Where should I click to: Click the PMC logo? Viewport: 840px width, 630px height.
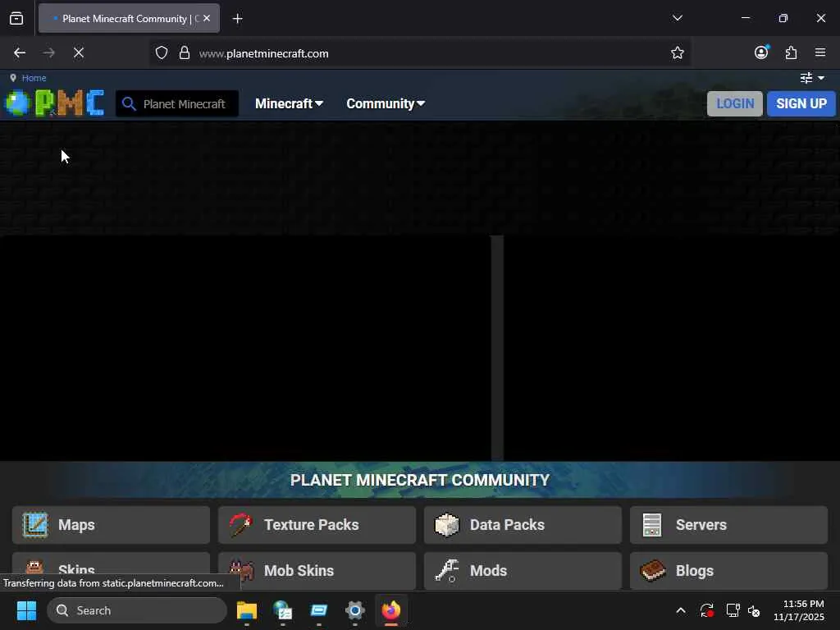pyautogui.click(x=54, y=103)
